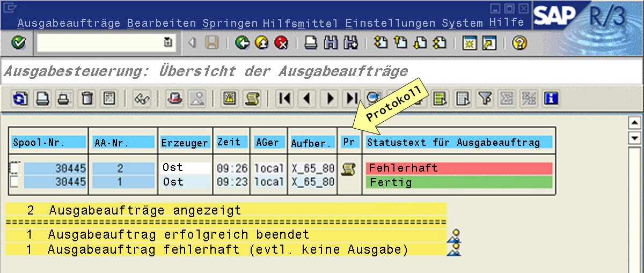Tick the checkbox for output request 2
Screen dimensions: 644x273
[x=14, y=168]
